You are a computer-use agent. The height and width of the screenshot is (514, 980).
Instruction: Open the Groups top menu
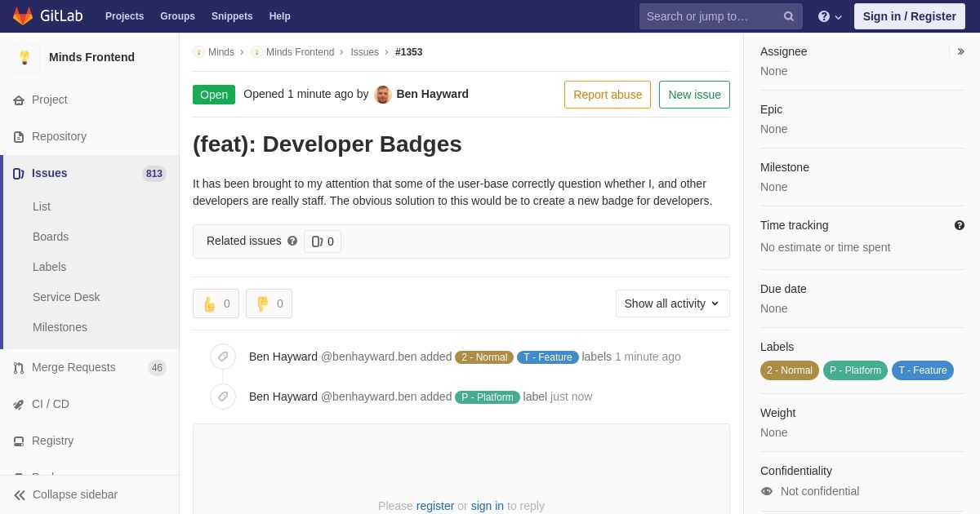click(x=177, y=16)
